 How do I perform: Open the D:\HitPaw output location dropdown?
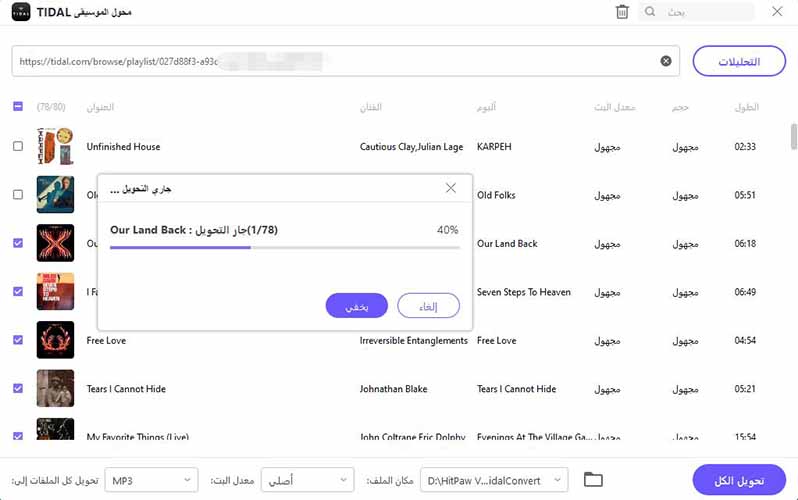(494, 480)
